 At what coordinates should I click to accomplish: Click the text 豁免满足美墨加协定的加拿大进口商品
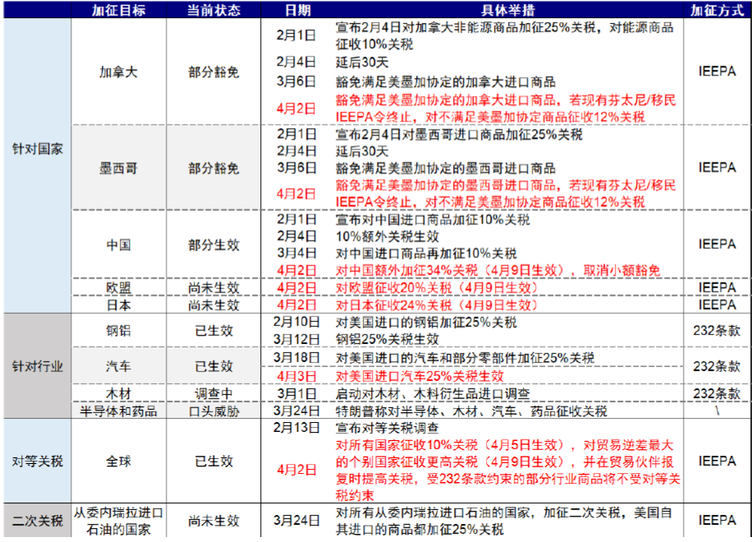tap(446, 81)
